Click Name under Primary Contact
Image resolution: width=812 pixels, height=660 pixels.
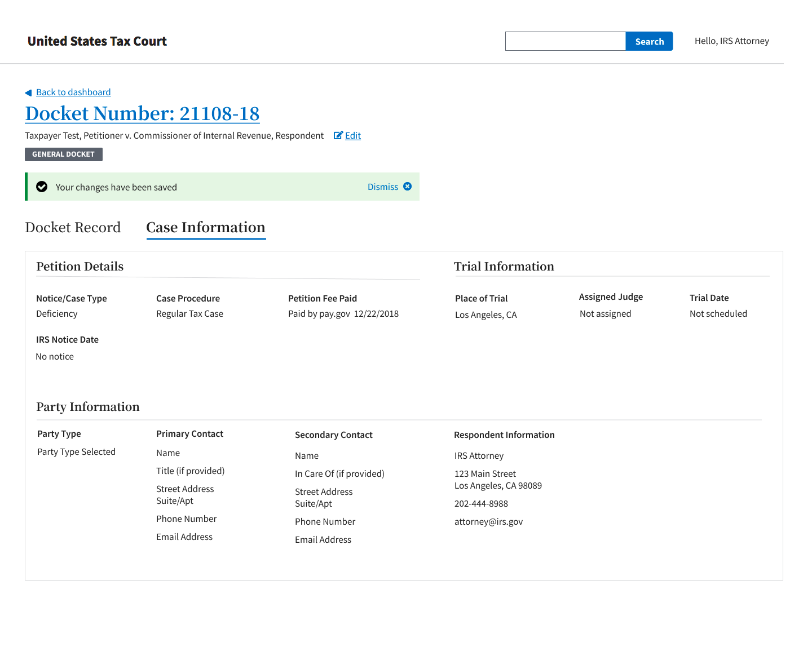point(168,453)
